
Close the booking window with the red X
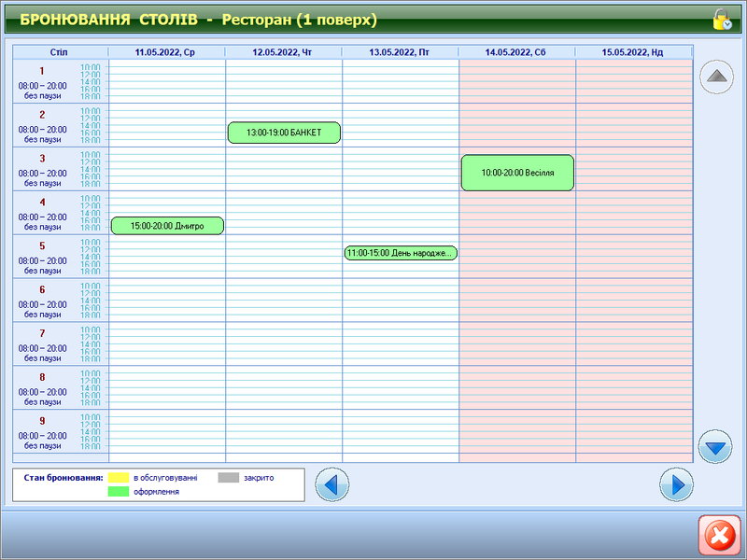[719, 536]
